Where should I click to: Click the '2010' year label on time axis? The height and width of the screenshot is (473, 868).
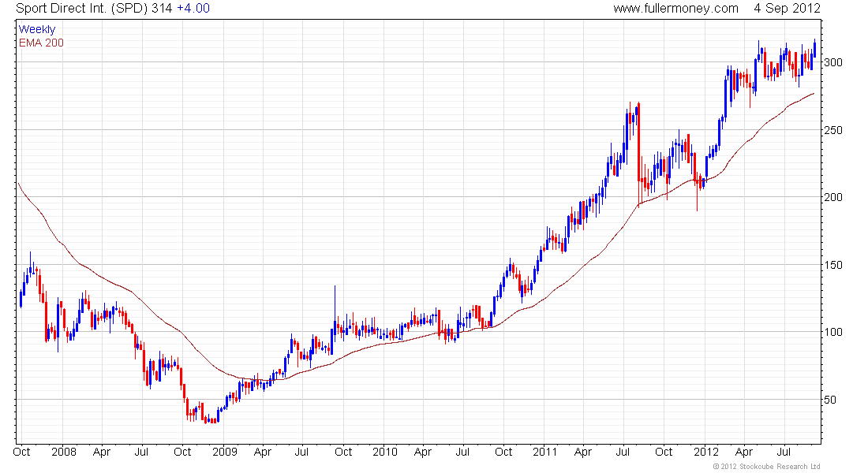tap(385, 452)
